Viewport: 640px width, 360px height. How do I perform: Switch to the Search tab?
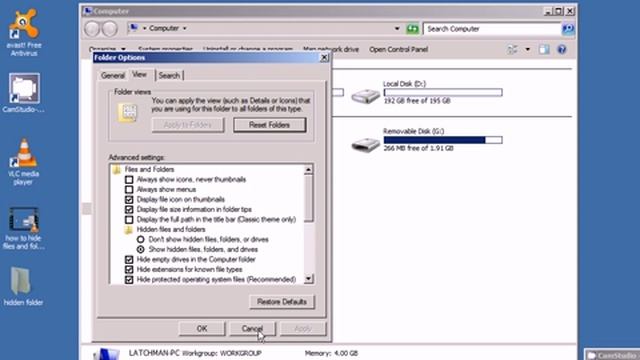(x=169, y=76)
